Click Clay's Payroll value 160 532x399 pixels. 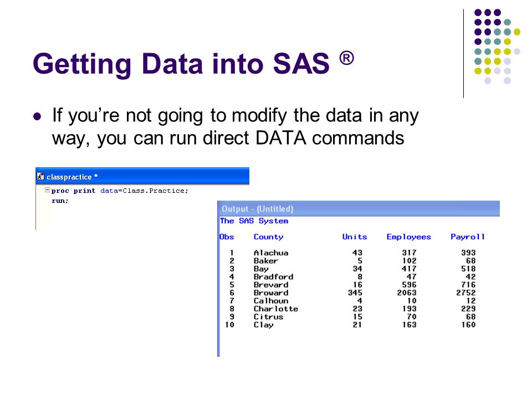click(x=468, y=325)
